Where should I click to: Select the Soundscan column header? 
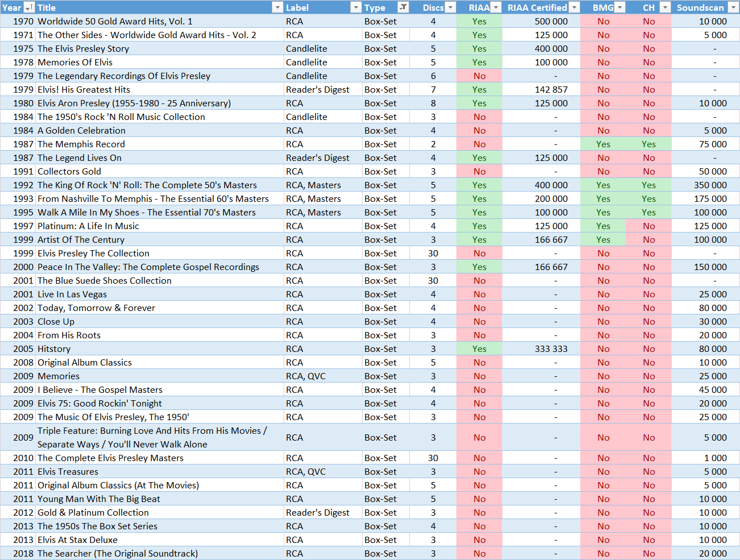[705, 7]
